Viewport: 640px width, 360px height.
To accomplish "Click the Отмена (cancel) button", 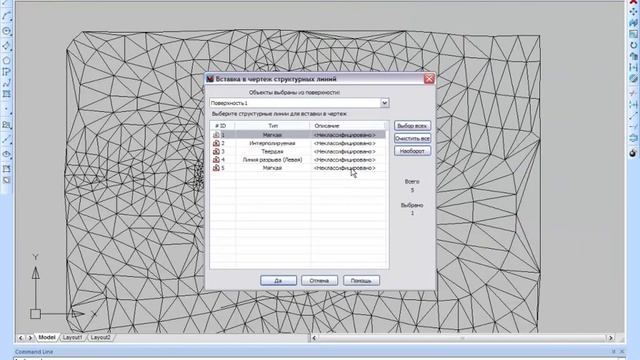I will [319, 280].
